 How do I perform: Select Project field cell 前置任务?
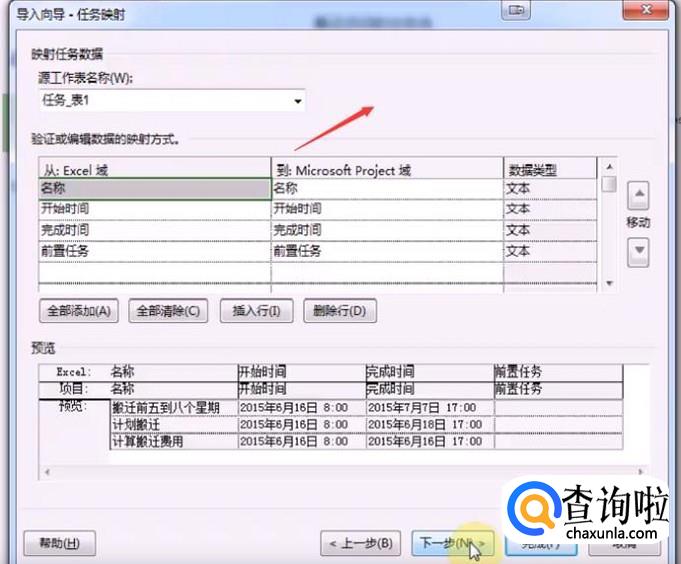387,251
